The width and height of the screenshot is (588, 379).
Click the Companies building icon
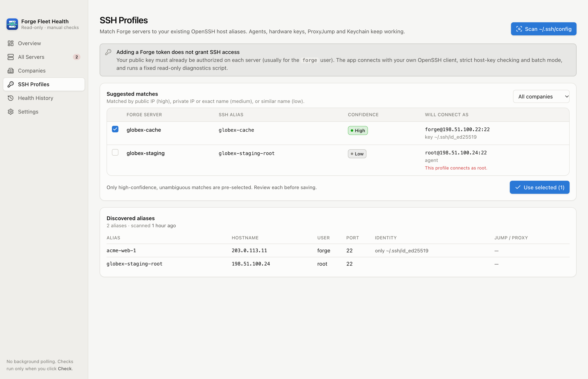[10, 71]
